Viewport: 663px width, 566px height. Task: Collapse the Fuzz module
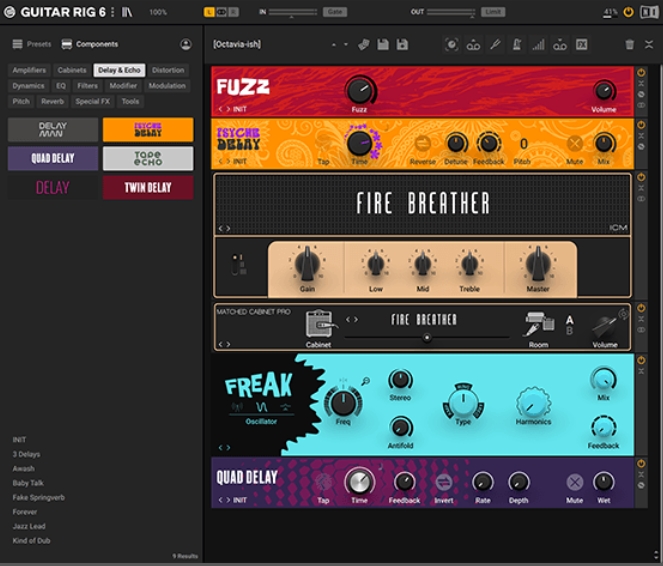(x=641, y=83)
